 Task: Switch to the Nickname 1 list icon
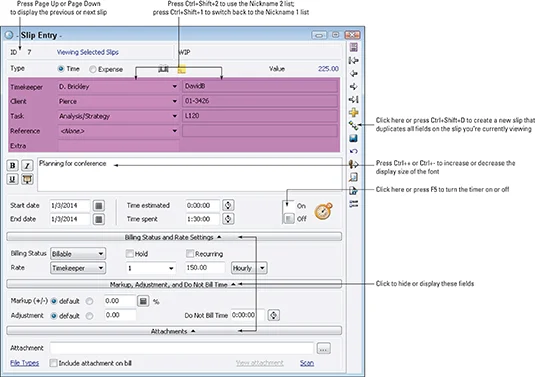tap(163, 69)
